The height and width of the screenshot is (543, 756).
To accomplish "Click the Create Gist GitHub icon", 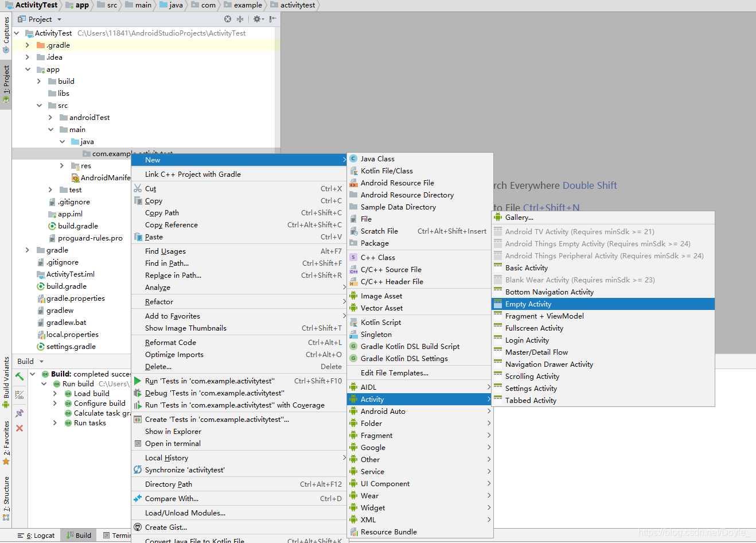I will [138, 527].
